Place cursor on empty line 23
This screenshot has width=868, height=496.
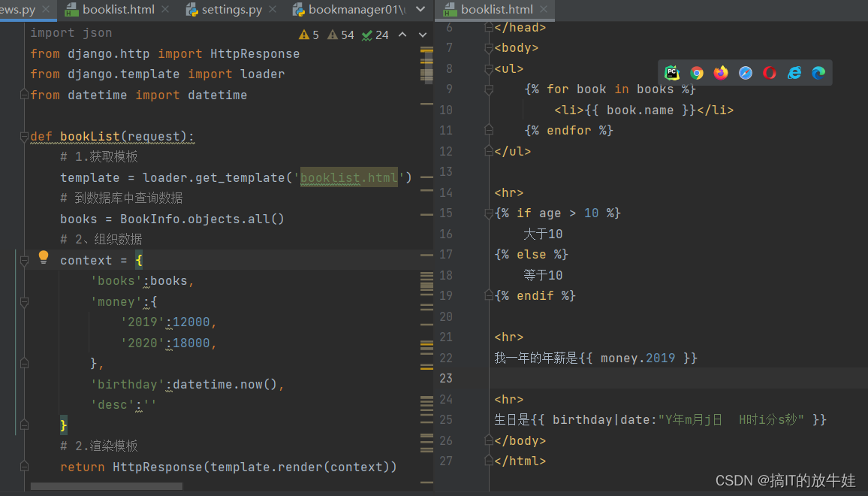coord(679,379)
